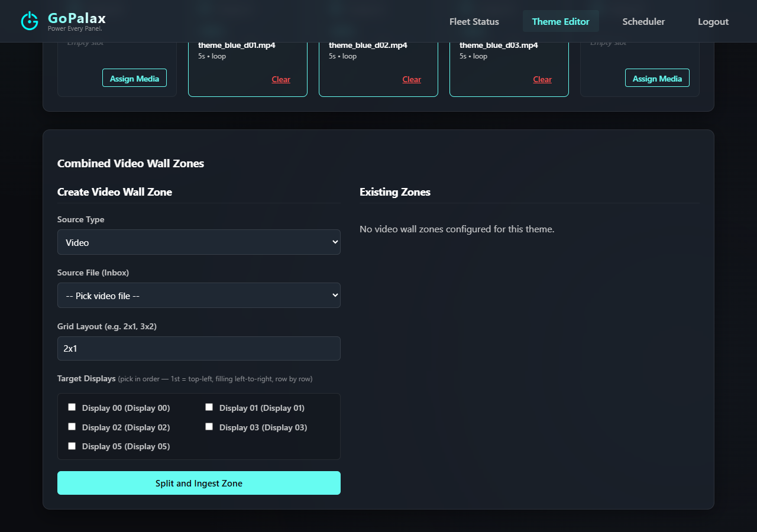Check the Display 00 checkbox
Viewport: 757px width, 532px height.
(72, 407)
